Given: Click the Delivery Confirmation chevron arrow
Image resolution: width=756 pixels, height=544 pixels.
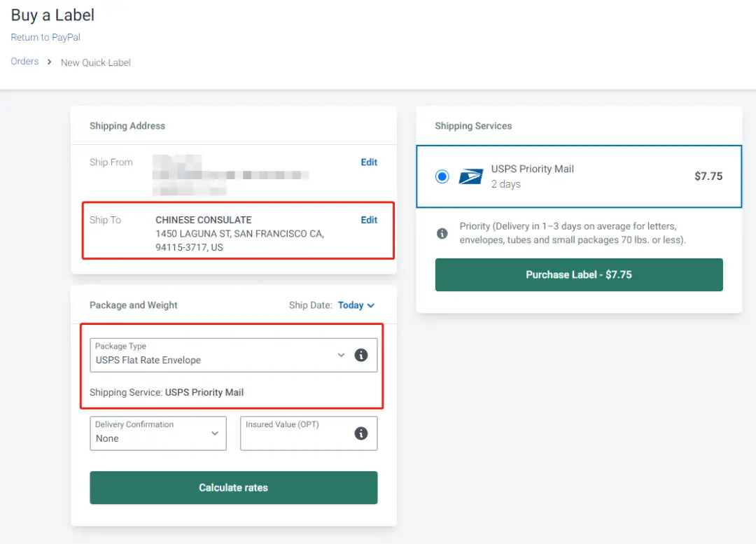Looking at the screenshot, I should click(215, 433).
